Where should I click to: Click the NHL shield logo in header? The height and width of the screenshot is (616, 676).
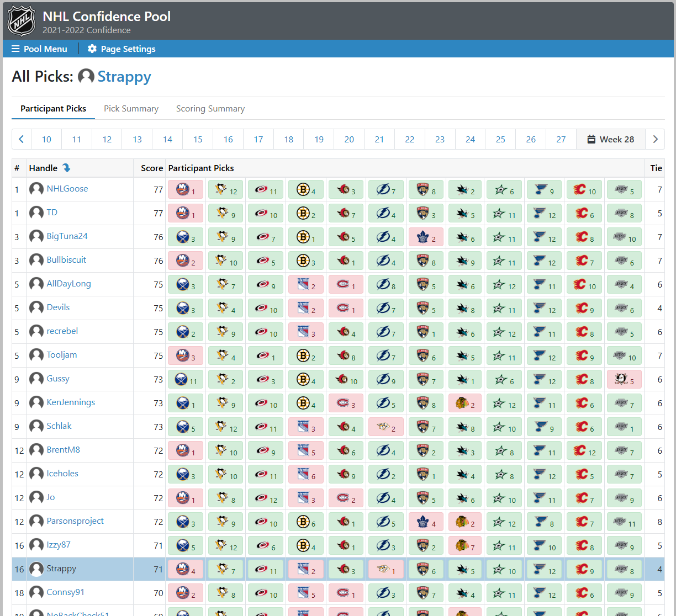point(22,20)
